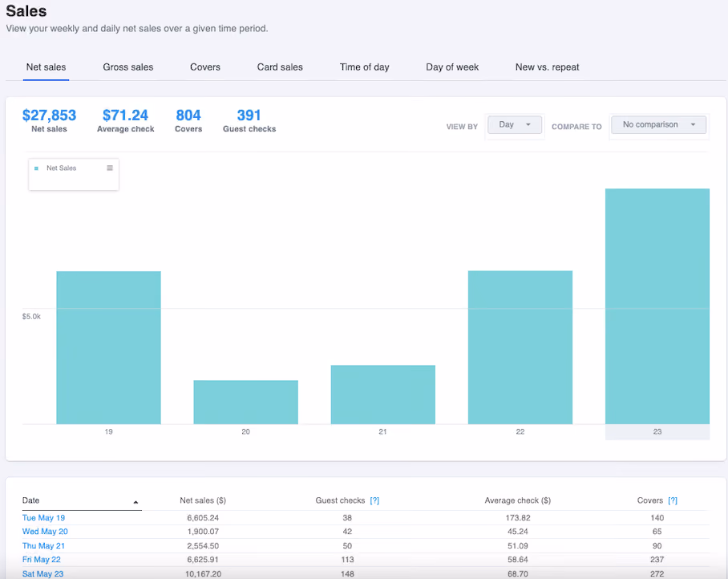Click the Guest checks help [?] icon
Screen dimensions: 728x579
point(374,500)
